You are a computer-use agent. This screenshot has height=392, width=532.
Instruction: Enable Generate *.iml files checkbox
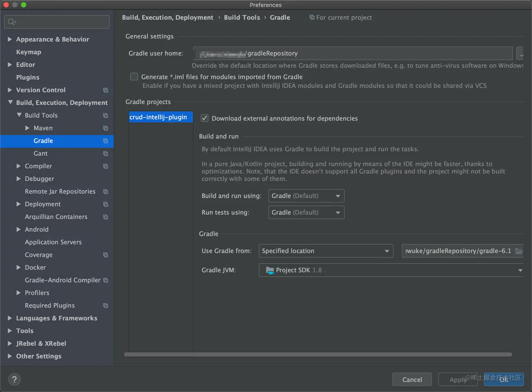[134, 77]
